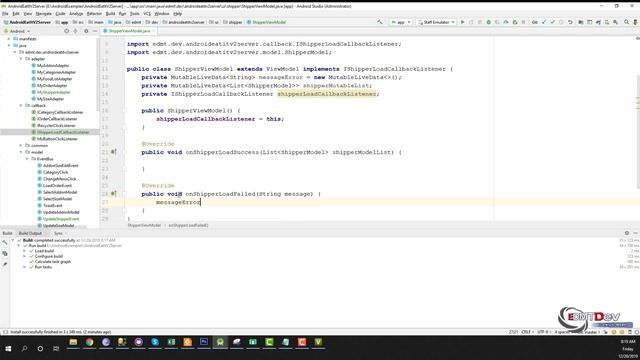Expand the Load build node
Viewport: 640px width, 360px height.
(24, 251)
